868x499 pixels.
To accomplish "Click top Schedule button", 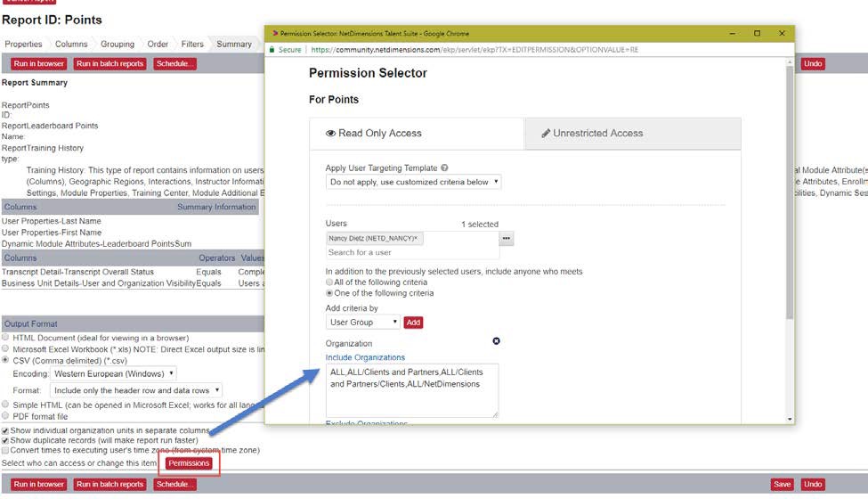I will click(174, 63).
